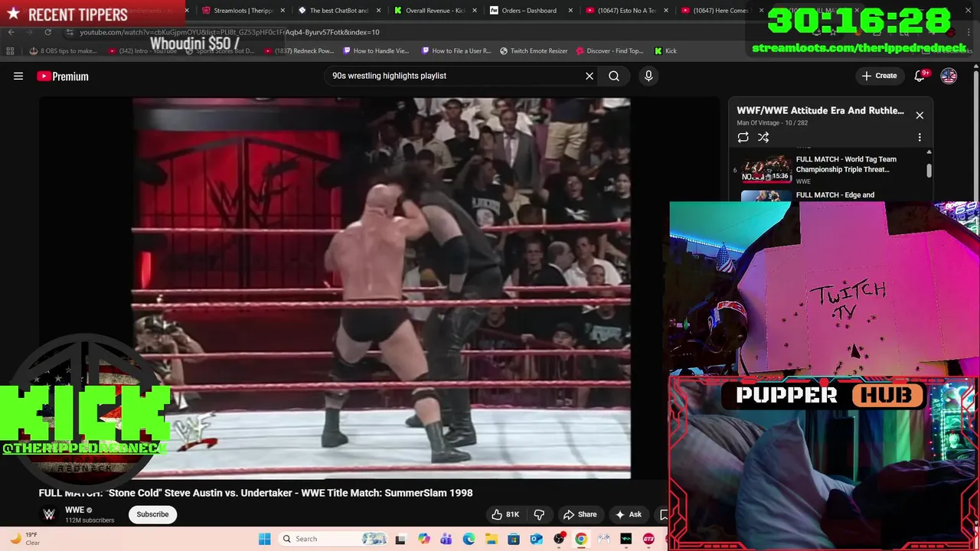Click the Create button
980x551 pixels.
point(879,76)
